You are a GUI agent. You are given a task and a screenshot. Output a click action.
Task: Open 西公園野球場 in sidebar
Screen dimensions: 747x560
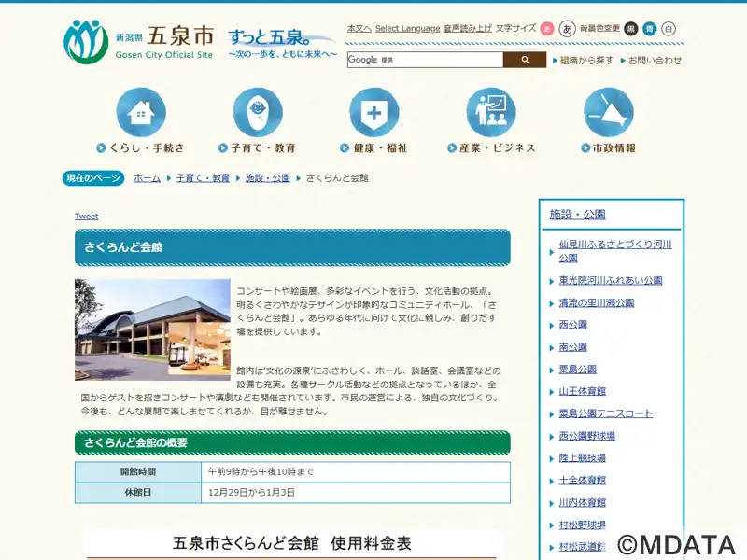pos(587,436)
